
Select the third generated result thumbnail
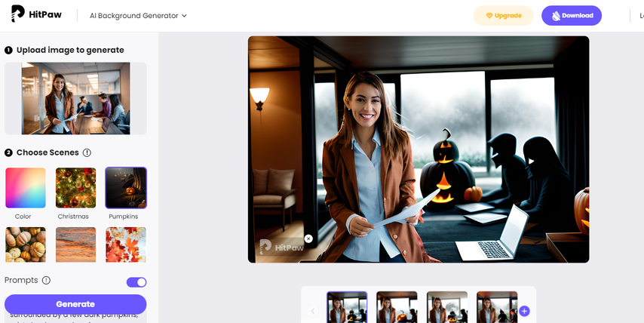tap(447, 307)
